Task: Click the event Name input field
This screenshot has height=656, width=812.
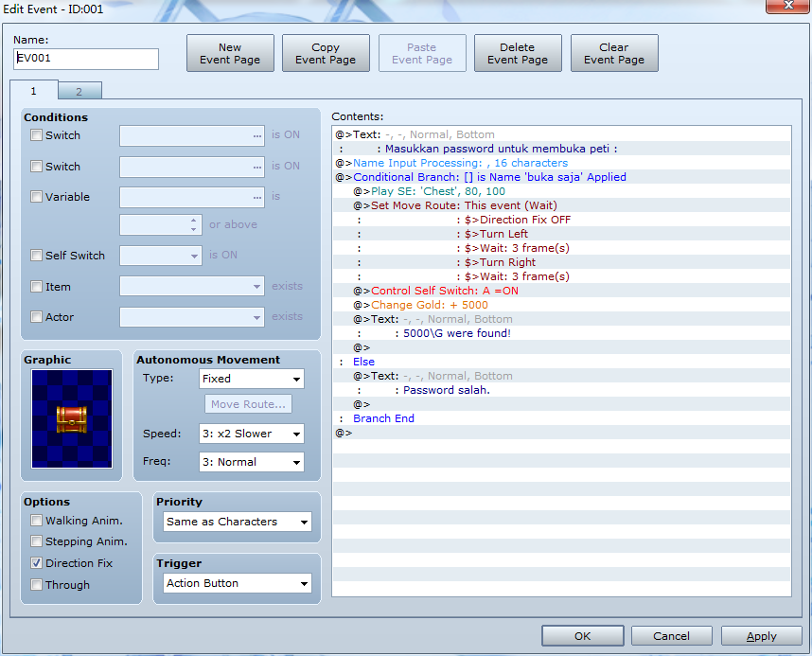Action: point(86,59)
